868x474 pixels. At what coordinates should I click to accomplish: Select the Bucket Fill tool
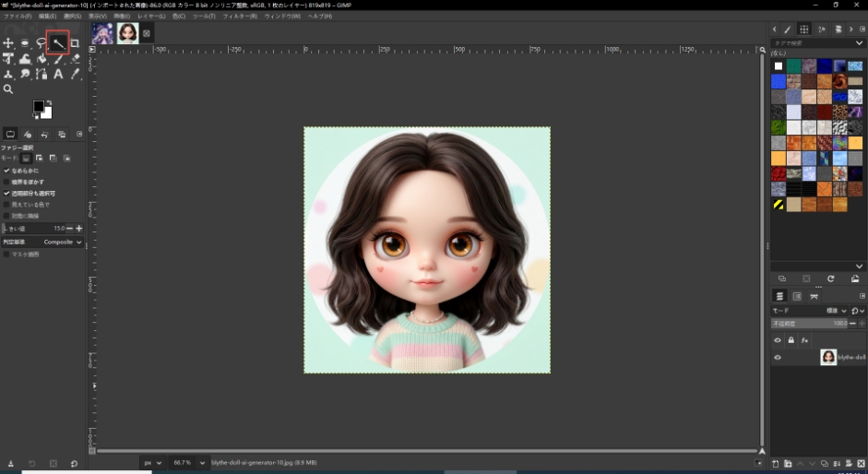[x=42, y=59]
